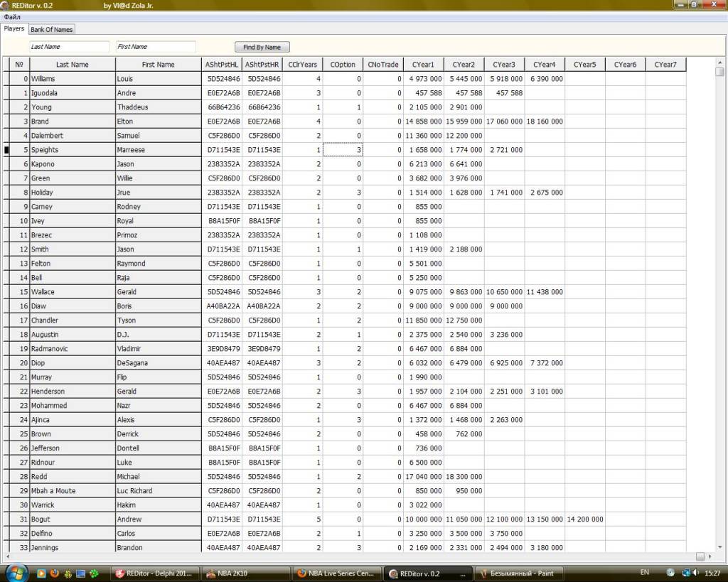Click the volume icon in system tray
Viewport: 728px width, 582px height.
696,572
